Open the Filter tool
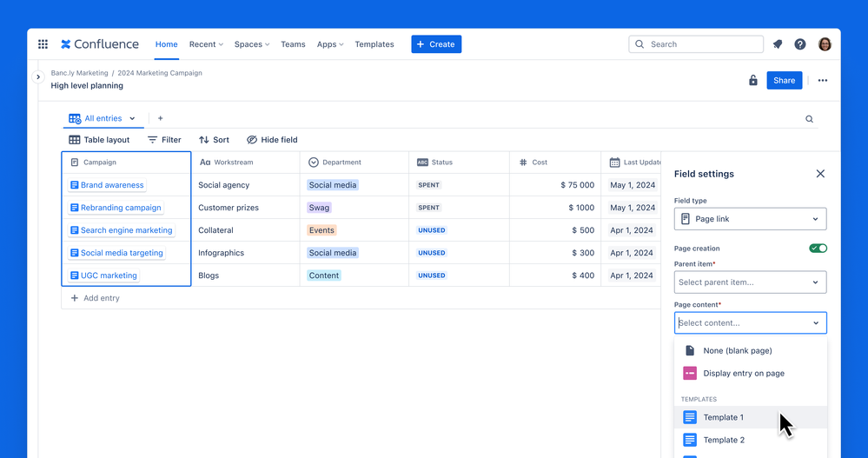 164,140
